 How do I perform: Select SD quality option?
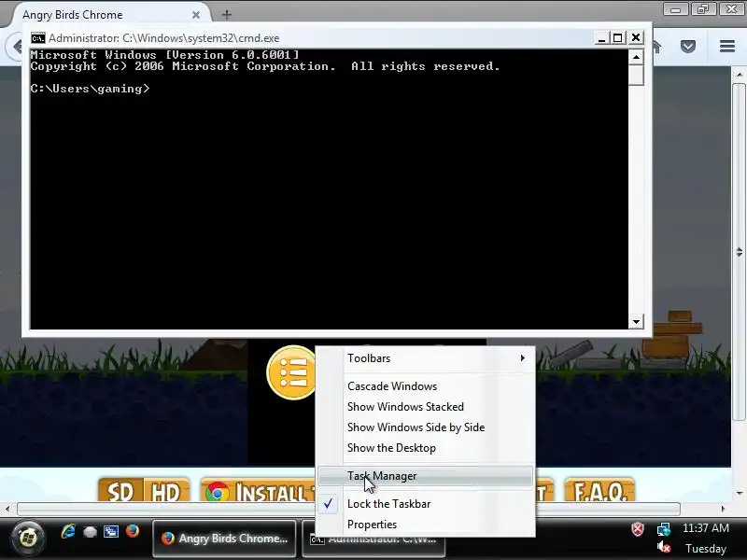tap(120, 491)
